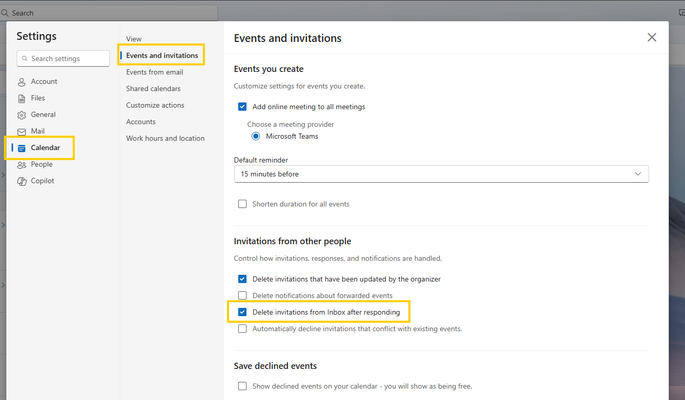The height and width of the screenshot is (400, 685).
Task: Open the Account settings icon
Action: click(x=21, y=82)
